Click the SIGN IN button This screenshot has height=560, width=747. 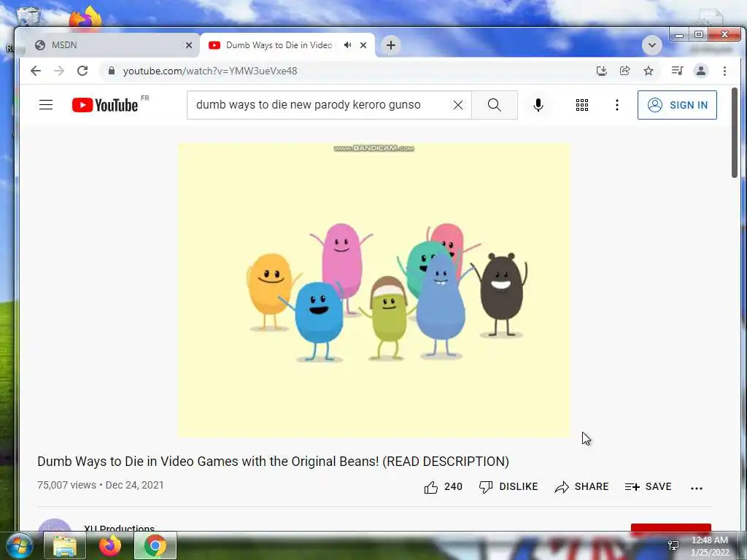coord(677,105)
